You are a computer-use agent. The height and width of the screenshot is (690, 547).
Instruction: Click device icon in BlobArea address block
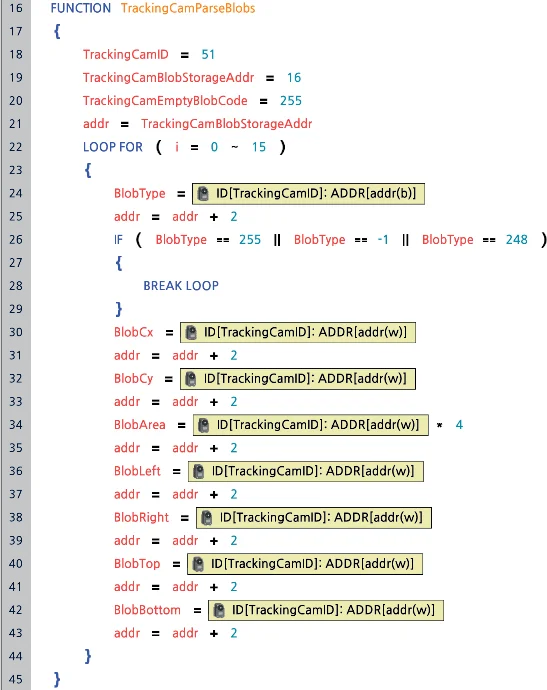(x=204, y=425)
